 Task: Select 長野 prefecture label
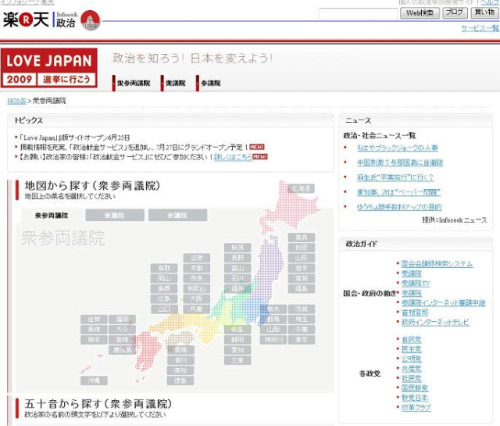coord(237,258)
